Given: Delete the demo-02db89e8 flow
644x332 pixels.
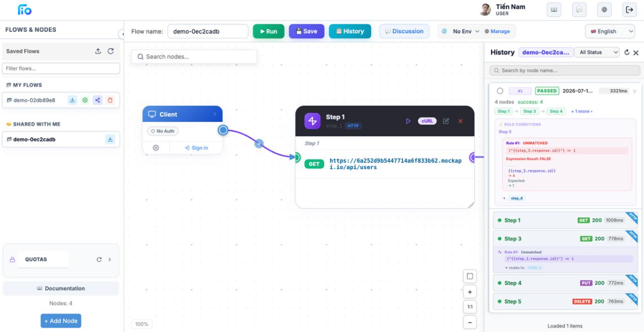Looking at the screenshot, I should click(x=110, y=100).
